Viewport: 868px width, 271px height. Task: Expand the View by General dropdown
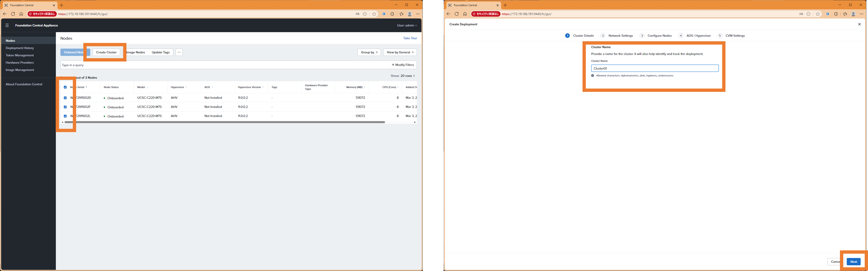click(x=400, y=52)
